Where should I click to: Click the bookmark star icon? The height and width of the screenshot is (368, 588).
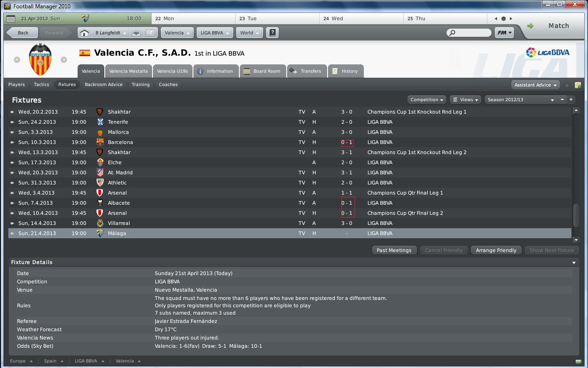point(567,85)
